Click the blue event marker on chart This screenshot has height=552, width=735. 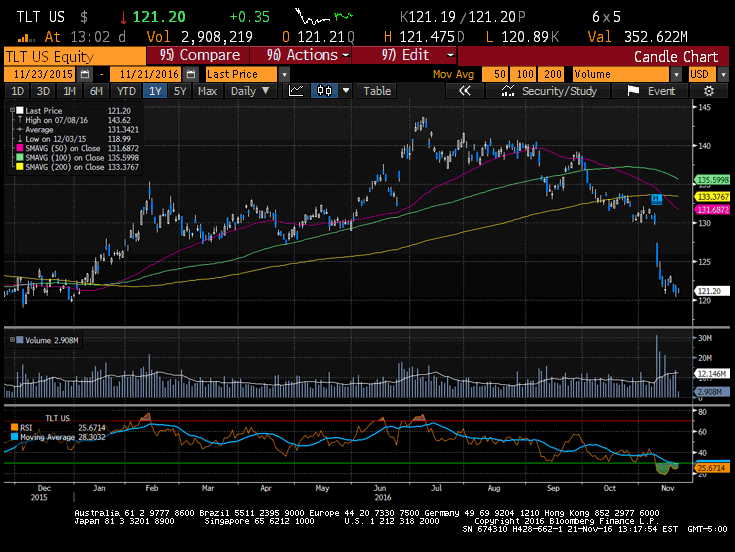(656, 199)
